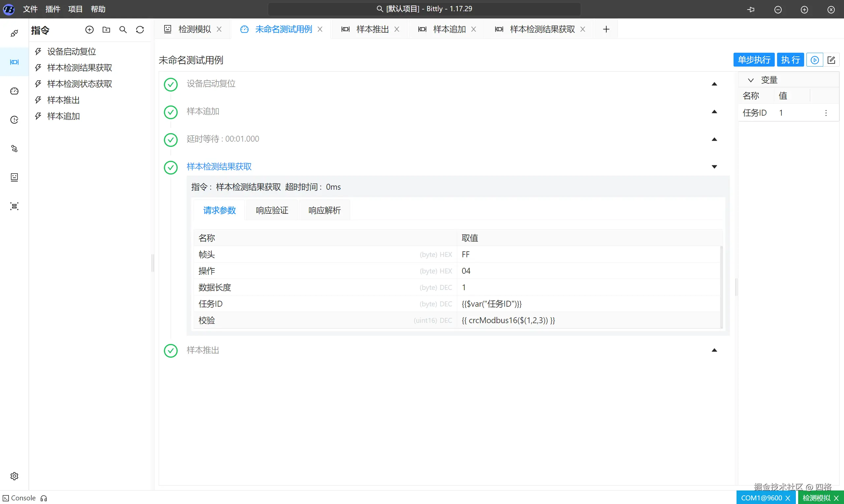Collapse the 变量 panel chevron
The image size is (844, 504).
tap(751, 80)
